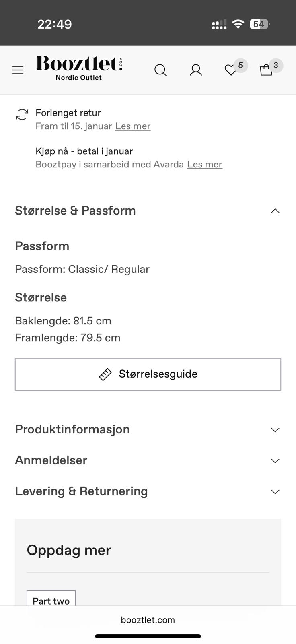Viewport: 296px width, 644px height.
Task: Open Les mer link for Forlenget retur
Action: point(133,126)
